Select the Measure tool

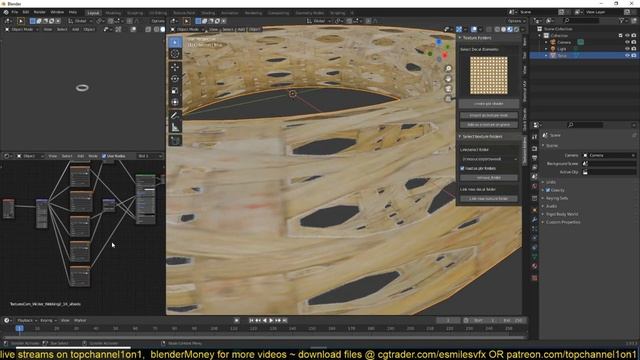pos(175,127)
